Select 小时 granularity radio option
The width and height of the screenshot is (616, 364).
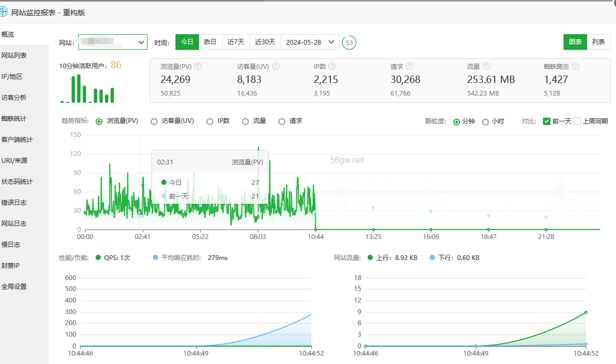pos(485,121)
